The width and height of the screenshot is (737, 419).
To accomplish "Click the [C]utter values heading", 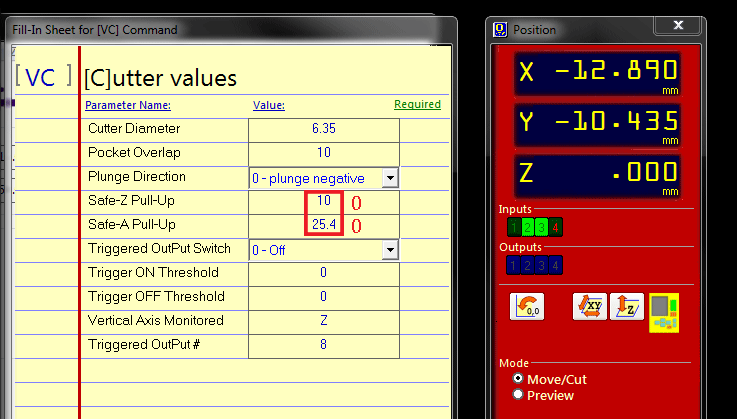I will pos(160,79).
